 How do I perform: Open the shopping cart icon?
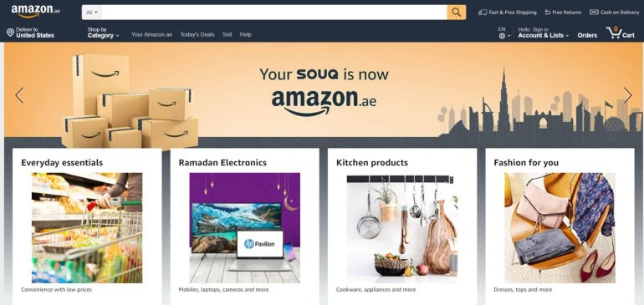(x=614, y=33)
